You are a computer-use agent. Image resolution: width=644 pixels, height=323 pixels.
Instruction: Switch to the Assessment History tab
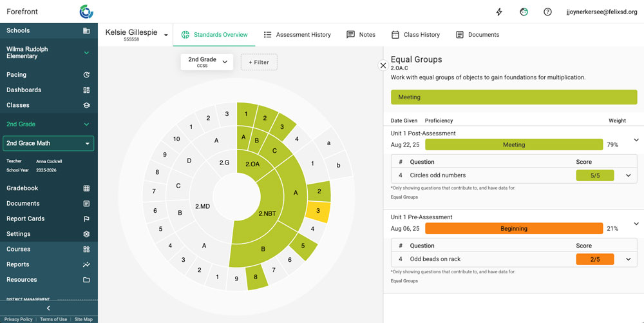pyautogui.click(x=297, y=35)
